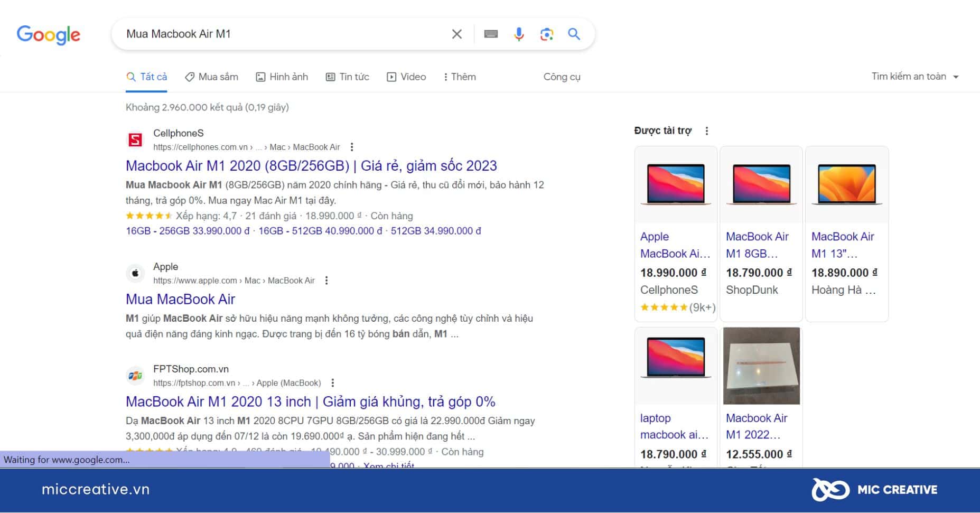Image resolution: width=980 pixels, height=513 pixels.
Task: Open Công cụ search tools
Action: click(x=562, y=77)
